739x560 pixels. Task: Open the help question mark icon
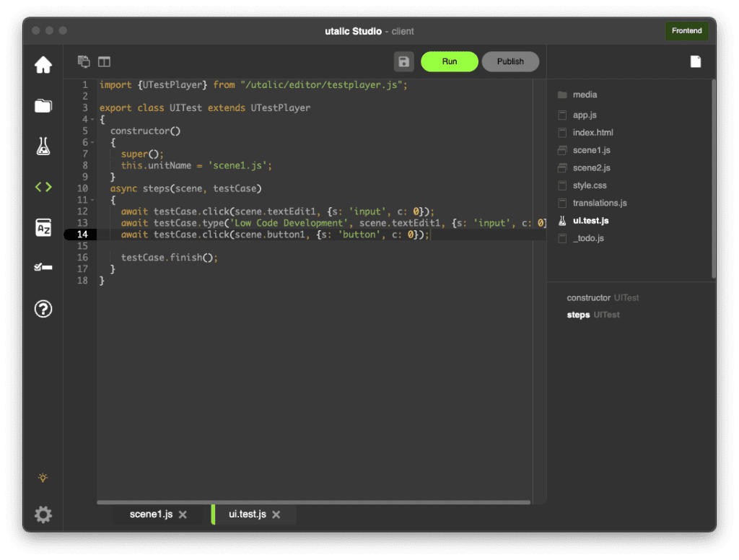[x=43, y=309]
